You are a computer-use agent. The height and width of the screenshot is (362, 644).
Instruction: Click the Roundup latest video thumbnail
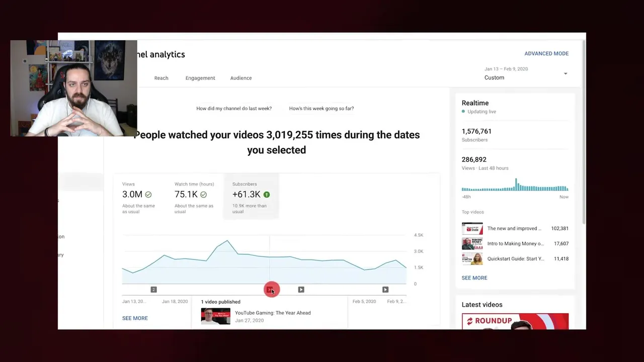[x=515, y=321]
